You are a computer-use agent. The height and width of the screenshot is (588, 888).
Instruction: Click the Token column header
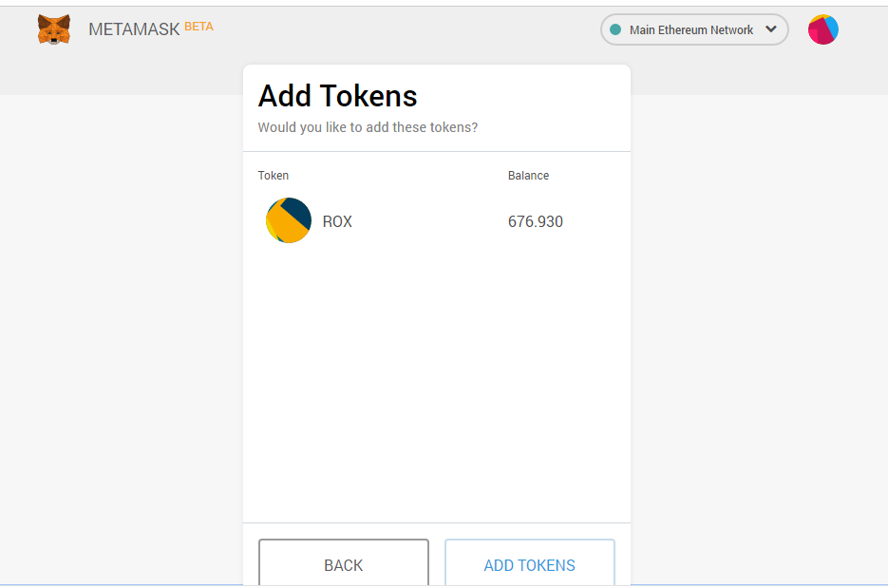273,176
